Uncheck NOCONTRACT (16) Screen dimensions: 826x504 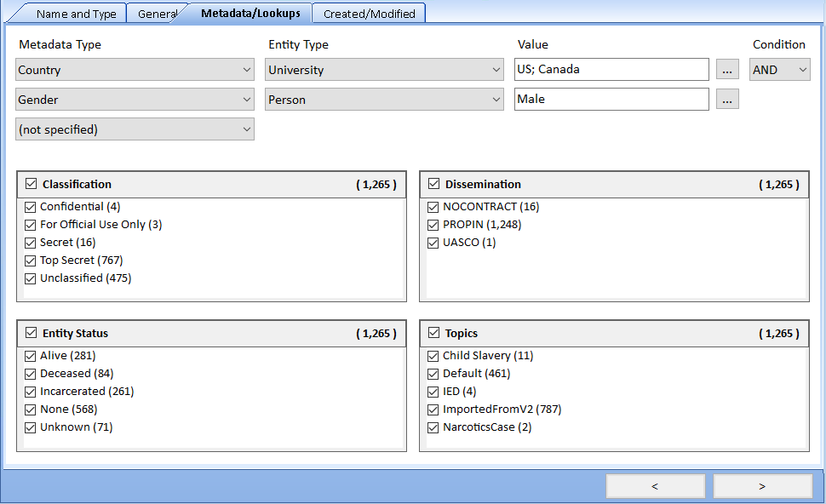(x=433, y=207)
